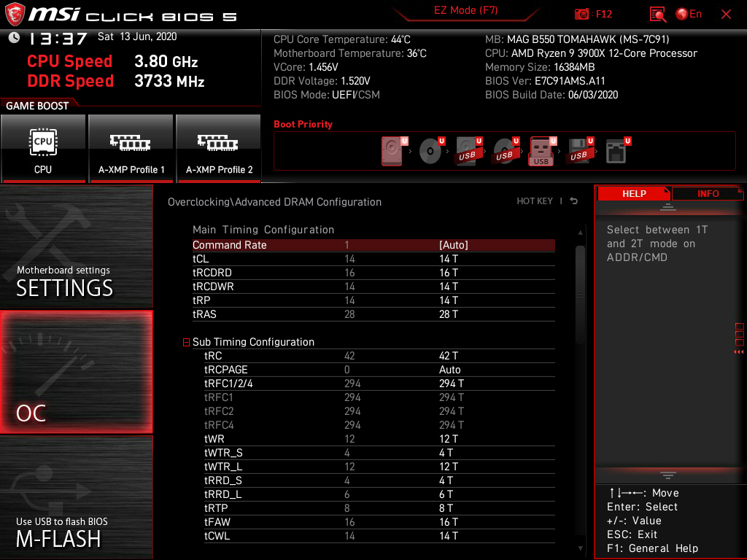Click the GAME BOOST label
The height and width of the screenshot is (560, 747).
37,106
